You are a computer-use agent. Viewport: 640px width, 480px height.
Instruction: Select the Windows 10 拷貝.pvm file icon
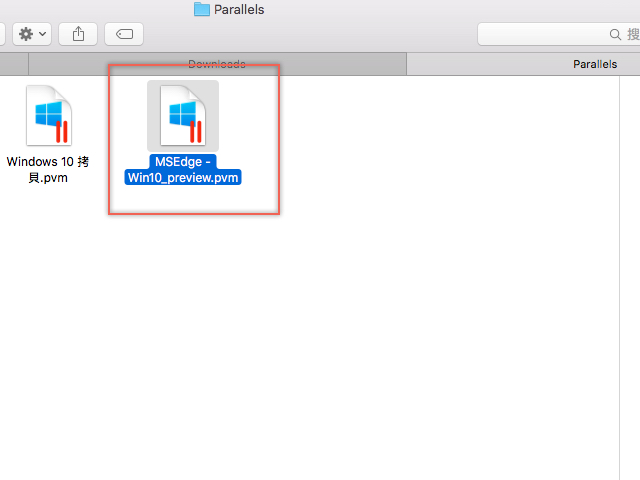pyautogui.click(x=49, y=116)
